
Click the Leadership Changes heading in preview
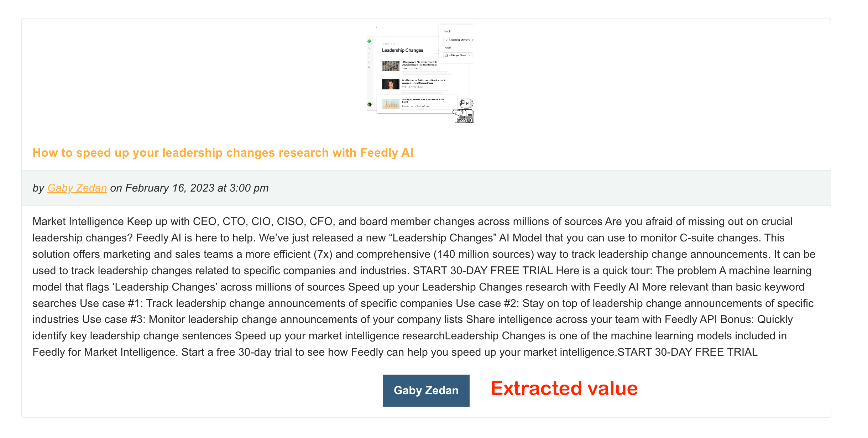click(403, 50)
